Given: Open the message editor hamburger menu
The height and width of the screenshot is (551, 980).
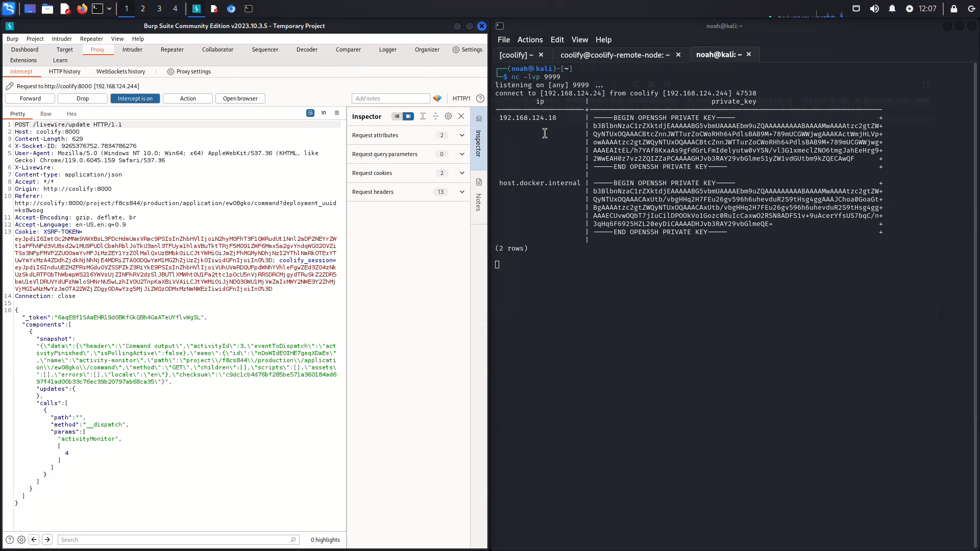Looking at the screenshot, I should [337, 113].
